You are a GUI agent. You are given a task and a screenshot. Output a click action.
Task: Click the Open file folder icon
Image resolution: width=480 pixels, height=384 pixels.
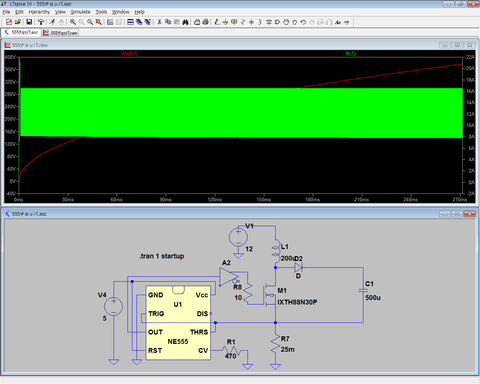coord(18,22)
